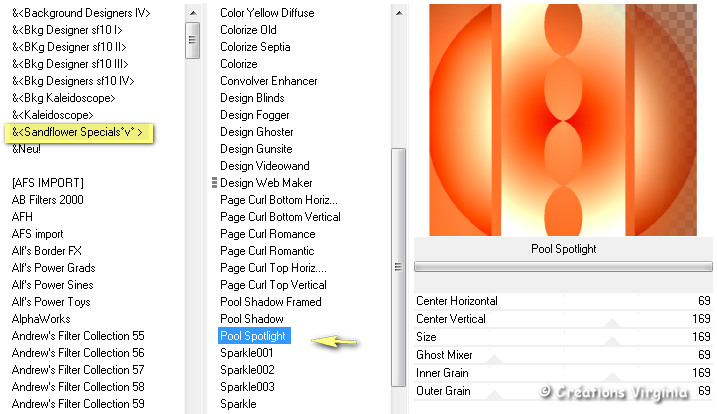Viewport: 717px width, 414px height.
Task: Select the &<Sandflower Specials"v"> category
Action: coord(77,132)
